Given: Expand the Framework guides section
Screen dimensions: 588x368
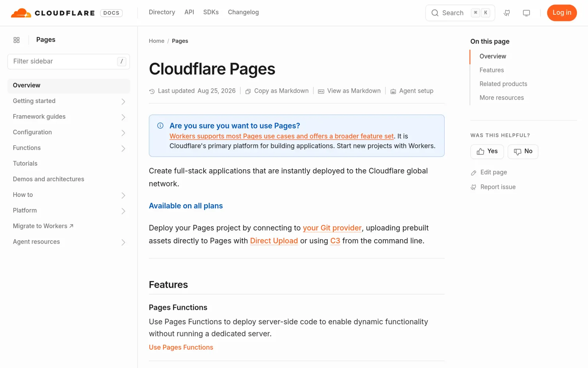Looking at the screenshot, I should (x=123, y=117).
